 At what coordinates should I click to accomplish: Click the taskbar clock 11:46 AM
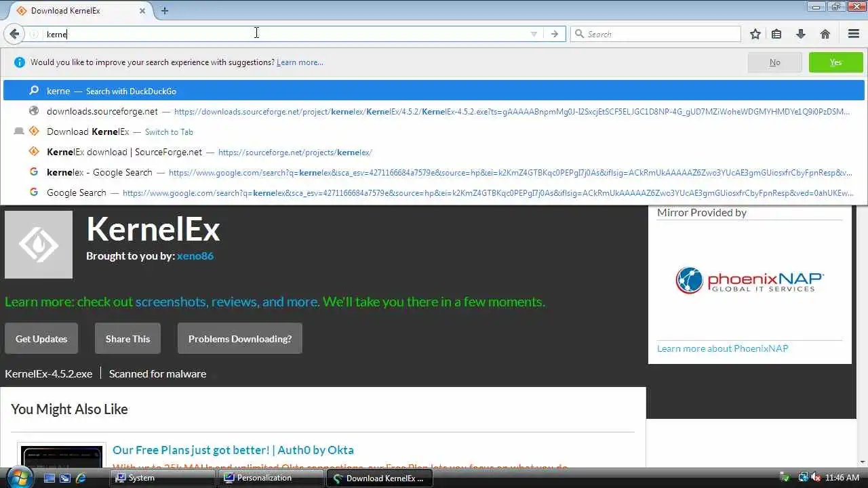point(842,478)
